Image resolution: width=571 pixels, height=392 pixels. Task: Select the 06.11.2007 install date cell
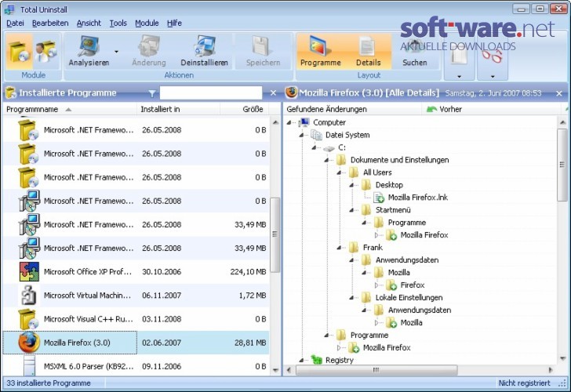click(x=162, y=296)
